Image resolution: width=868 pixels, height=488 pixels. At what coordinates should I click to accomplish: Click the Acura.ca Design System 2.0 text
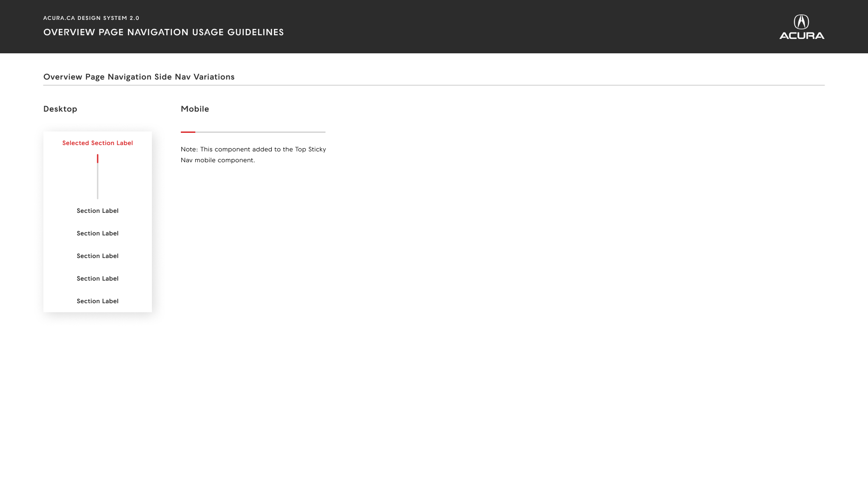[x=91, y=18]
